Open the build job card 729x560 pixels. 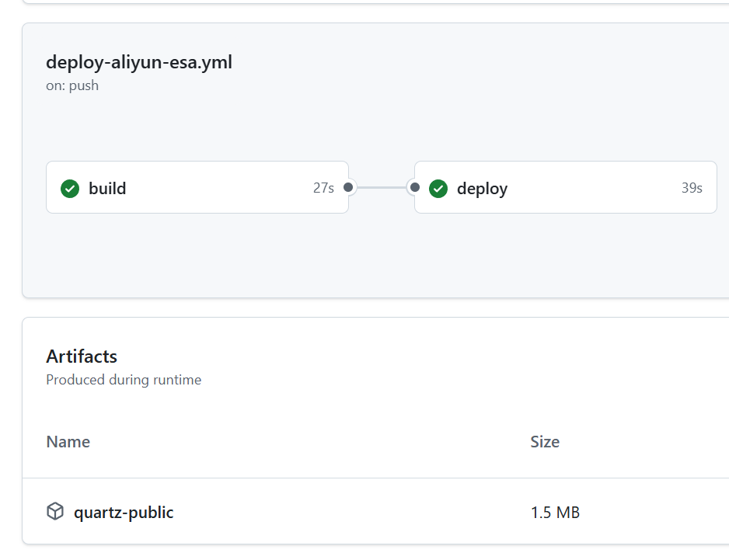(197, 187)
